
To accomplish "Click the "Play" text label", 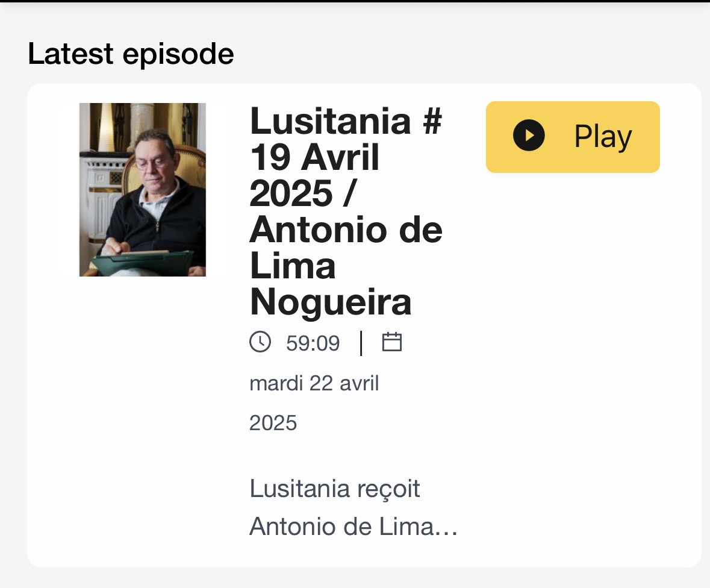I will [x=603, y=136].
